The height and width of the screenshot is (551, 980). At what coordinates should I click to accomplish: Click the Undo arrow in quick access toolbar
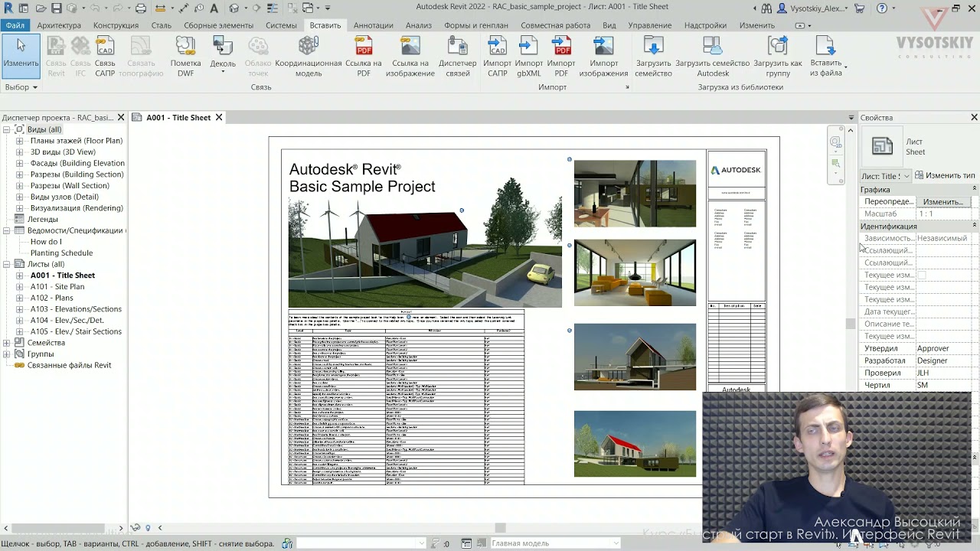[x=96, y=8]
